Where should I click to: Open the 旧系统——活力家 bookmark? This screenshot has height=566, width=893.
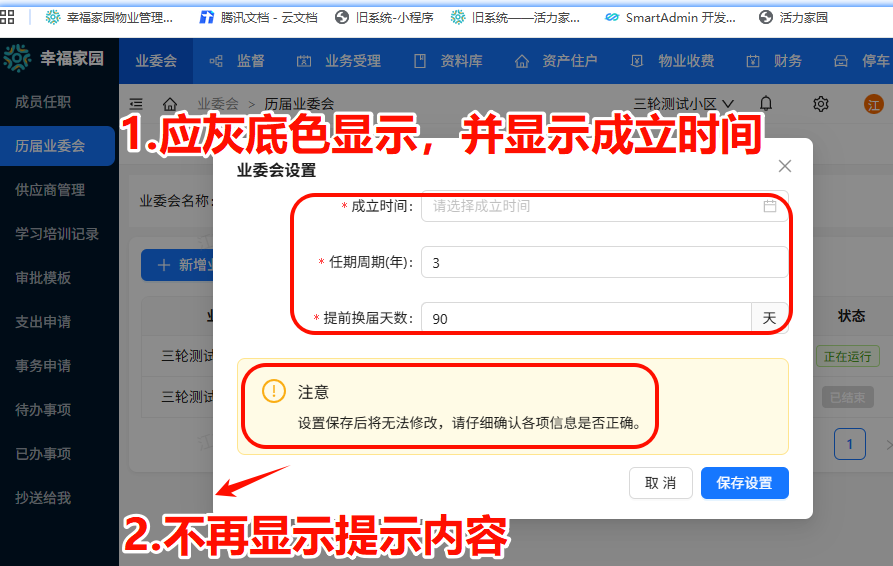[x=515, y=18]
